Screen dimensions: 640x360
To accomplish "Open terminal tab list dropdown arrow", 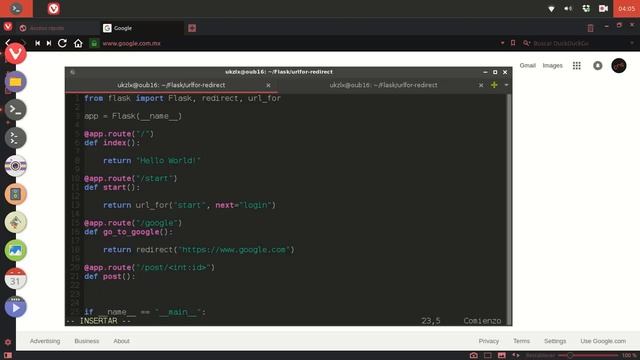I will (506, 85).
